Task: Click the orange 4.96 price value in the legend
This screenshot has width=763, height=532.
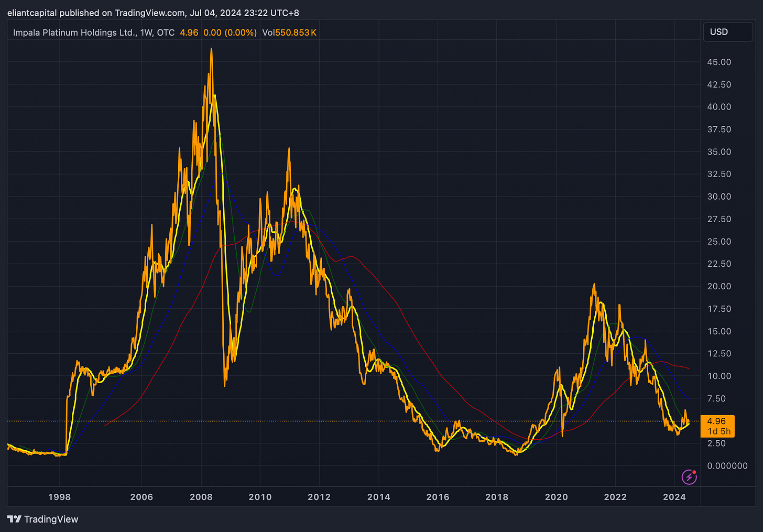Action: 189,32
